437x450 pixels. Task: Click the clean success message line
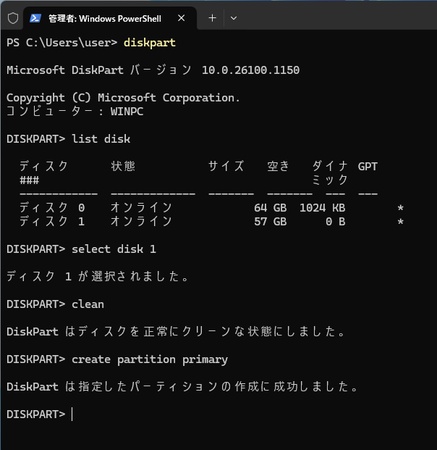[x=176, y=331]
